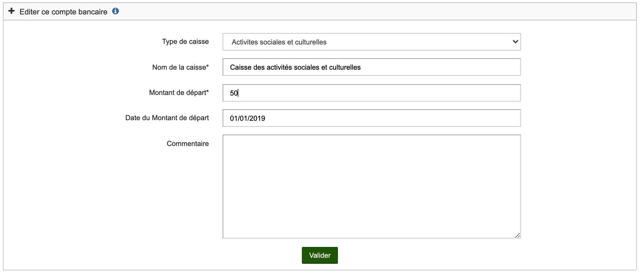Viewport: 644px width, 277px height.
Task: Grab the comment box resize handle
Action: 517,235
